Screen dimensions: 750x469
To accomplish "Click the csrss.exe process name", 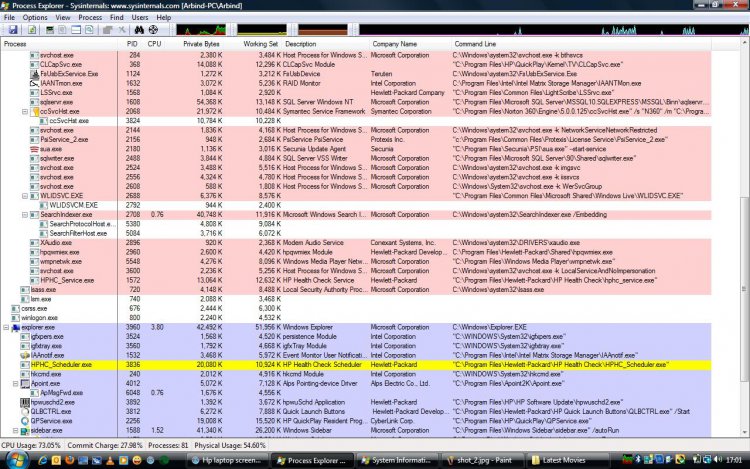I will pyautogui.click(x=34, y=308).
